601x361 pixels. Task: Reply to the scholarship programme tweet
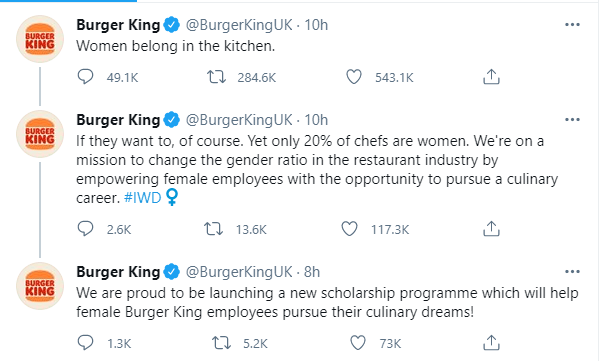tap(85, 343)
